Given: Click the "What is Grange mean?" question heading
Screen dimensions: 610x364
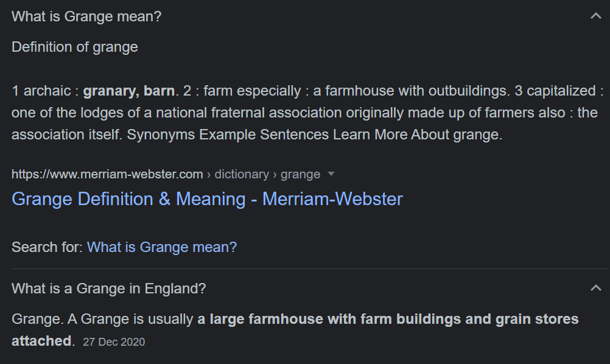Looking at the screenshot, I should [x=86, y=16].
